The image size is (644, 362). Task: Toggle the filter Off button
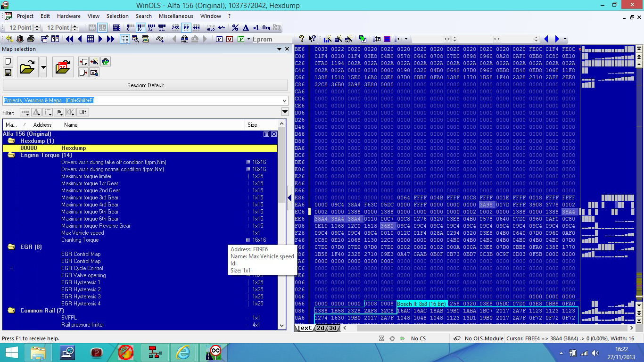(x=83, y=112)
